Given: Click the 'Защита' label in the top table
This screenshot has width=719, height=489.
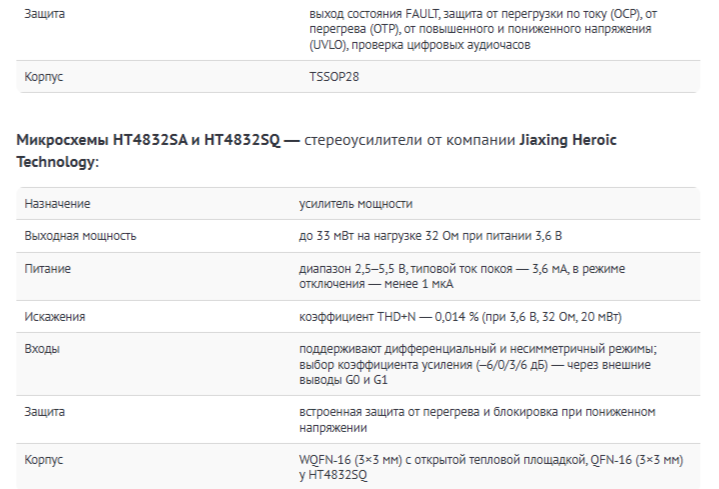Looking at the screenshot, I should click(x=44, y=14).
